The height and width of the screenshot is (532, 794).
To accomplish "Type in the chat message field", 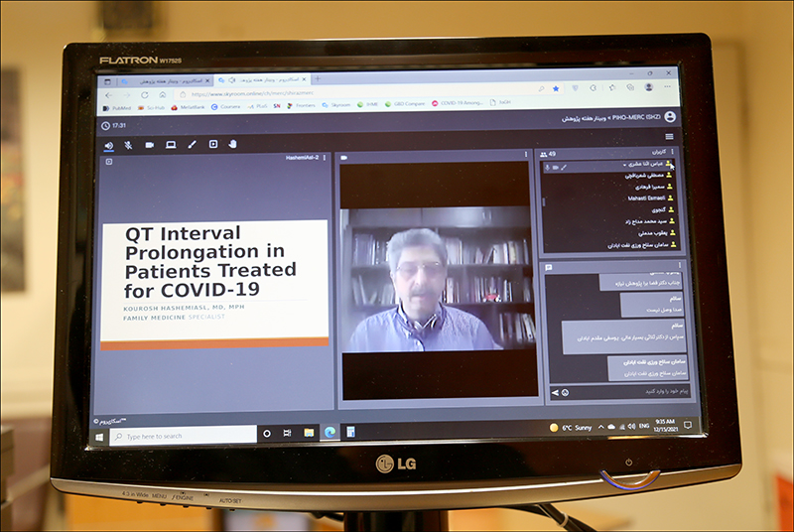I will coord(625,392).
